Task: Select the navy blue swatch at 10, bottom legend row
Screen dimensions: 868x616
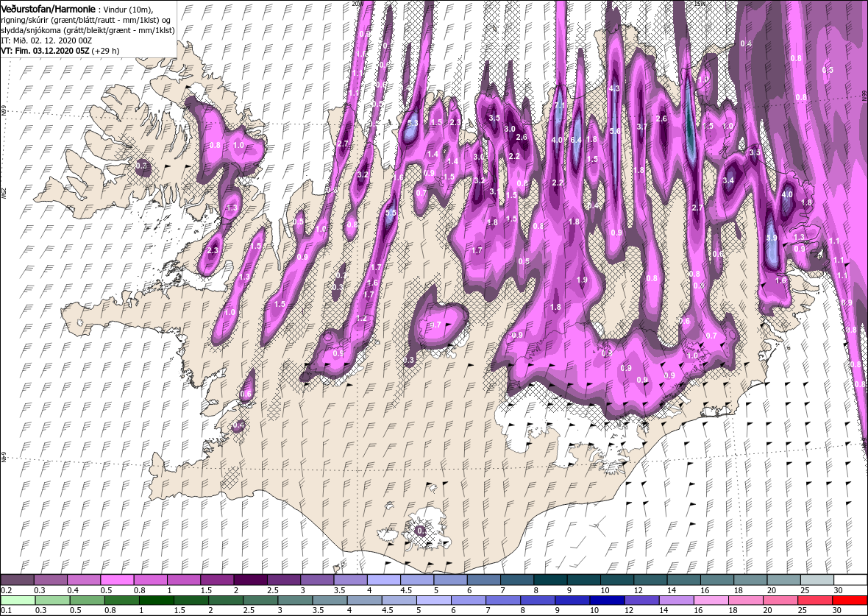Action: click(608, 601)
